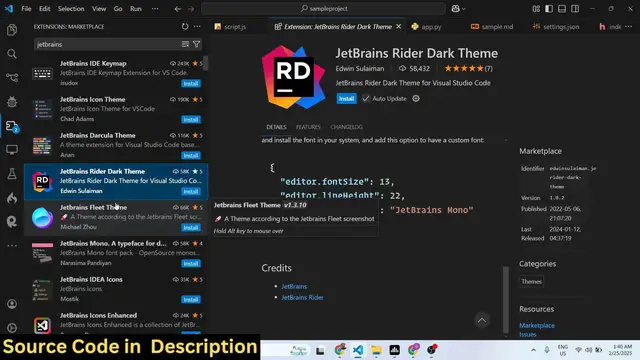This screenshot has height=360, width=640.
Task: Click the Themes category tag
Action: click(531, 282)
